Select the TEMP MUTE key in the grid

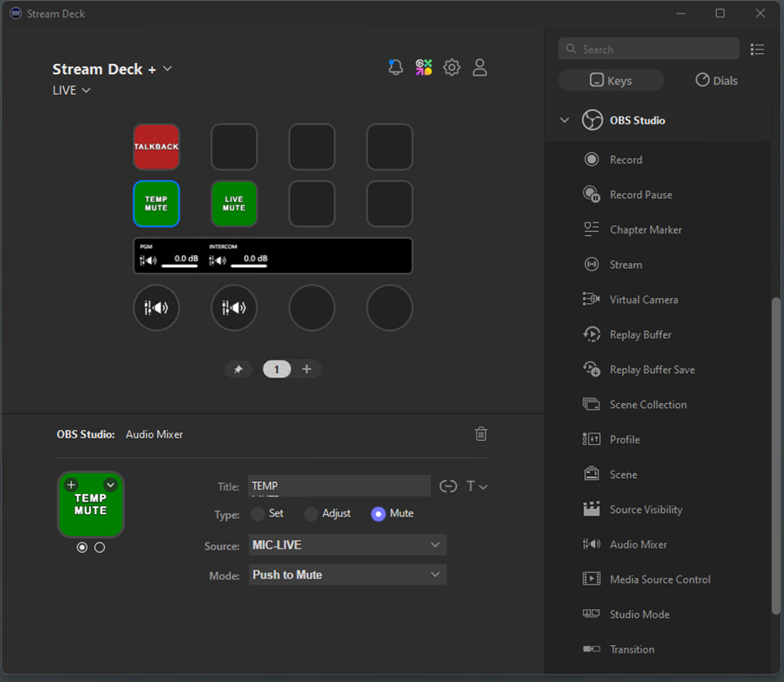point(156,203)
